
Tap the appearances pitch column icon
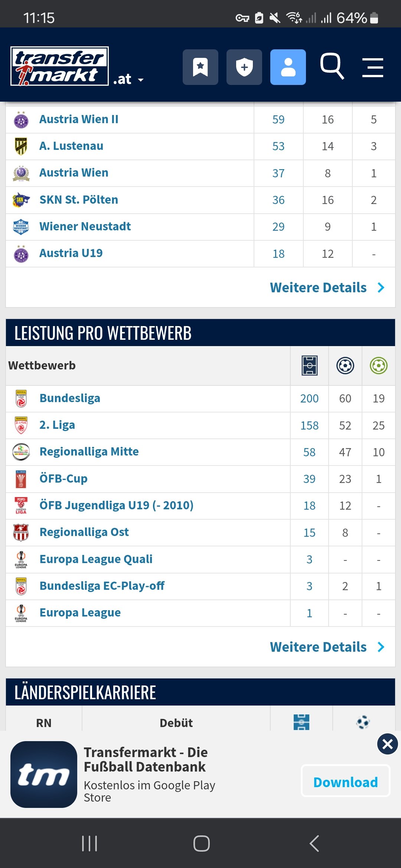(309, 365)
